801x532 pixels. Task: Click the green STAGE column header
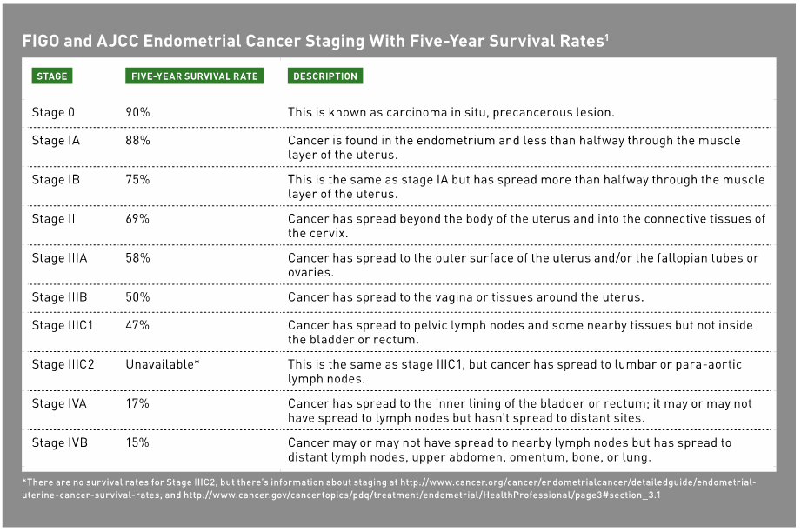click(x=52, y=76)
